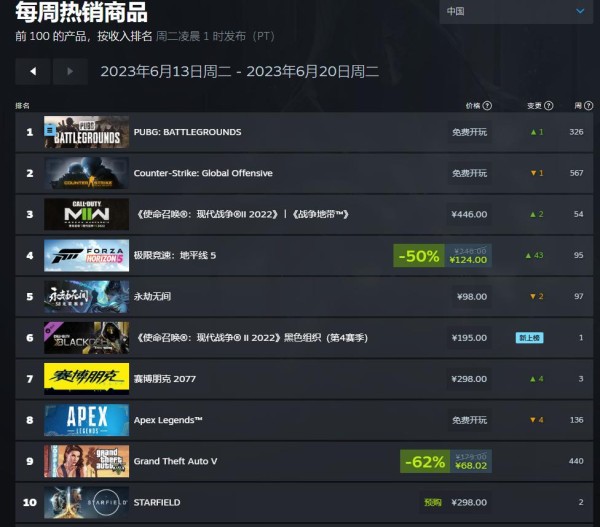Click the price column help icon
The height and width of the screenshot is (527, 600).
coord(487,106)
